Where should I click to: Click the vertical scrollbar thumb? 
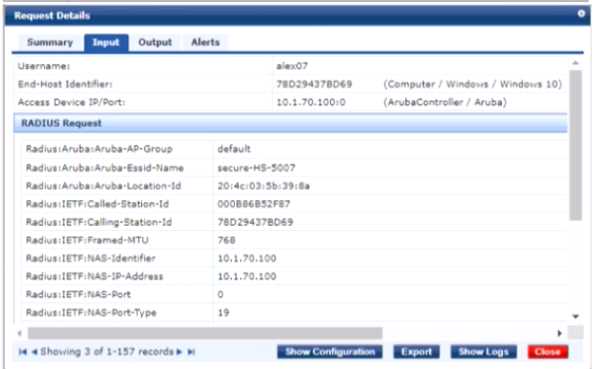tap(575, 145)
